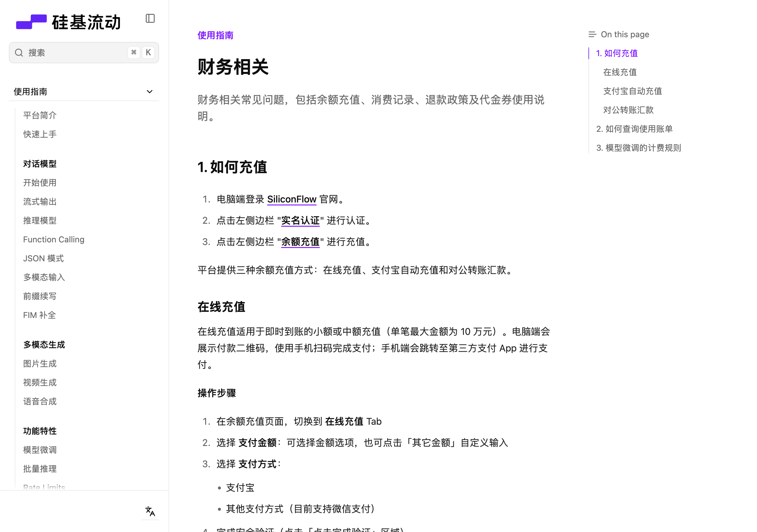Go to 图片生成 page
This screenshot has width=757, height=532.
click(40, 364)
